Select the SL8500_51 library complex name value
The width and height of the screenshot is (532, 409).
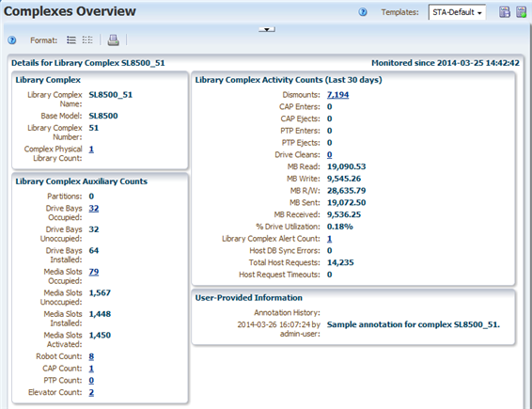(111, 95)
